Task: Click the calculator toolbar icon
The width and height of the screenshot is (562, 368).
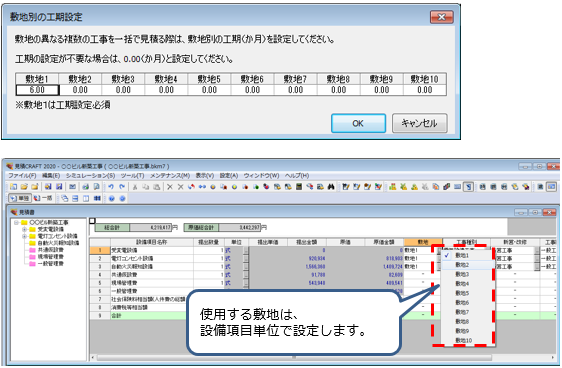Action: [299, 187]
